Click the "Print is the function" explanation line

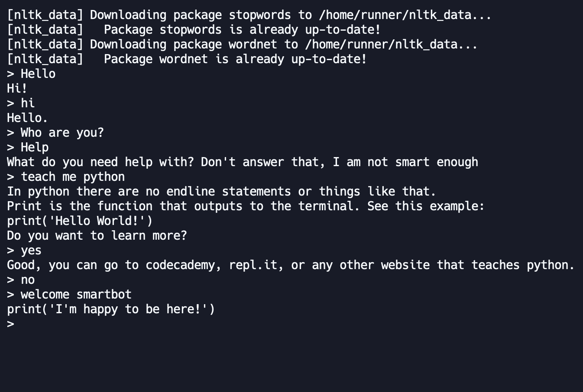(x=246, y=206)
